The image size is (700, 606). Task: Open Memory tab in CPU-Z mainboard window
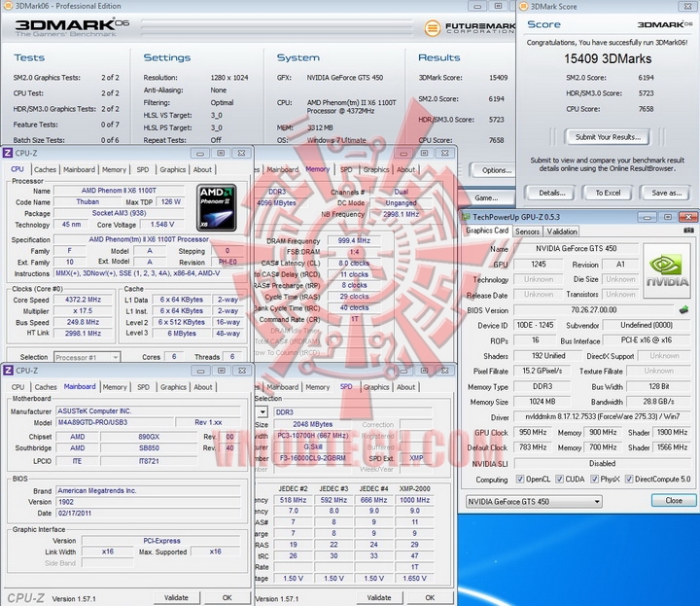[115, 387]
